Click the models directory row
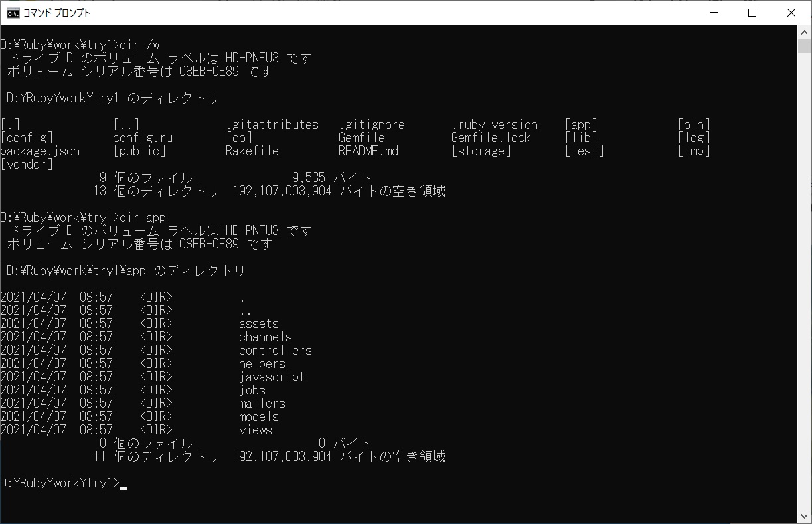Viewport: 812px width, 524px height. pyautogui.click(x=139, y=416)
